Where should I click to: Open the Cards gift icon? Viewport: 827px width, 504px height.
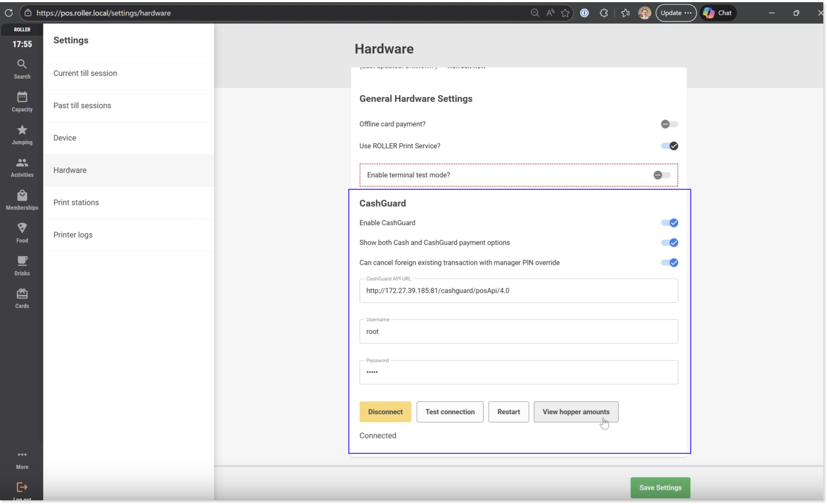pyautogui.click(x=22, y=298)
